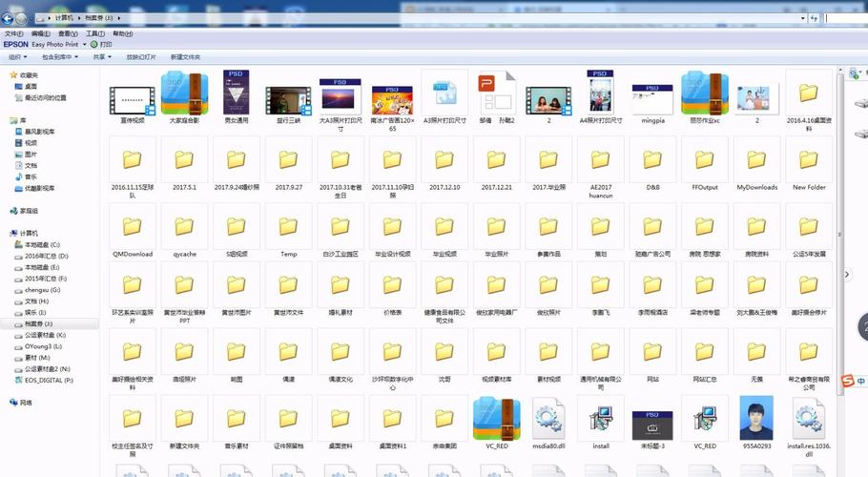
Task: Select 2016年汇总 (D:) drive in sidebar
Action: tap(42, 257)
